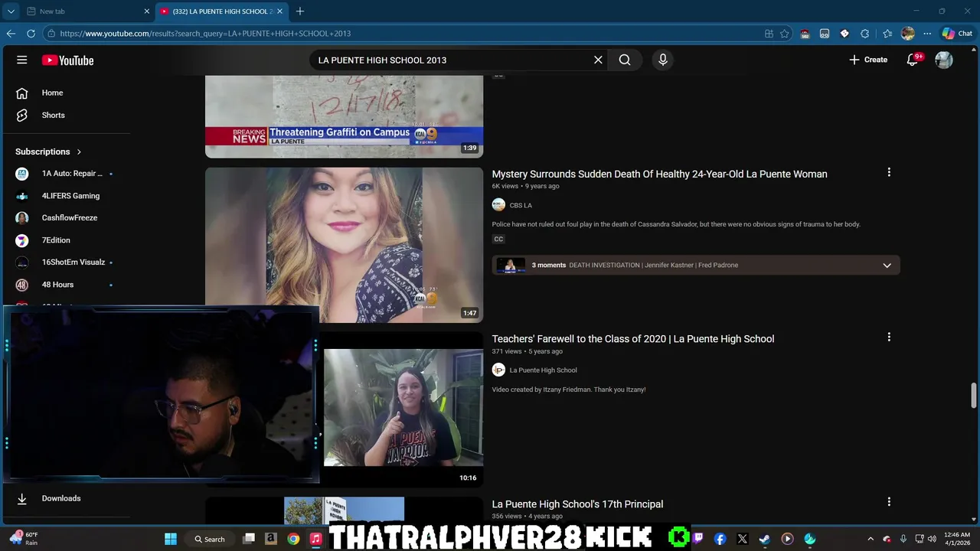Click the browser address bar URL
The height and width of the screenshot is (551, 980).
click(x=205, y=34)
